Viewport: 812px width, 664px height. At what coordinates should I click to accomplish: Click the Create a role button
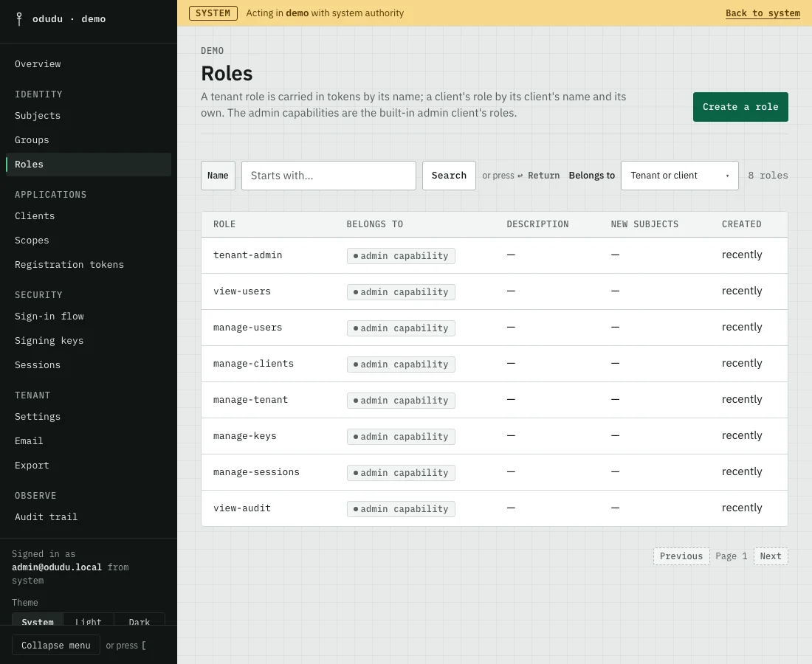(x=740, y=107)
